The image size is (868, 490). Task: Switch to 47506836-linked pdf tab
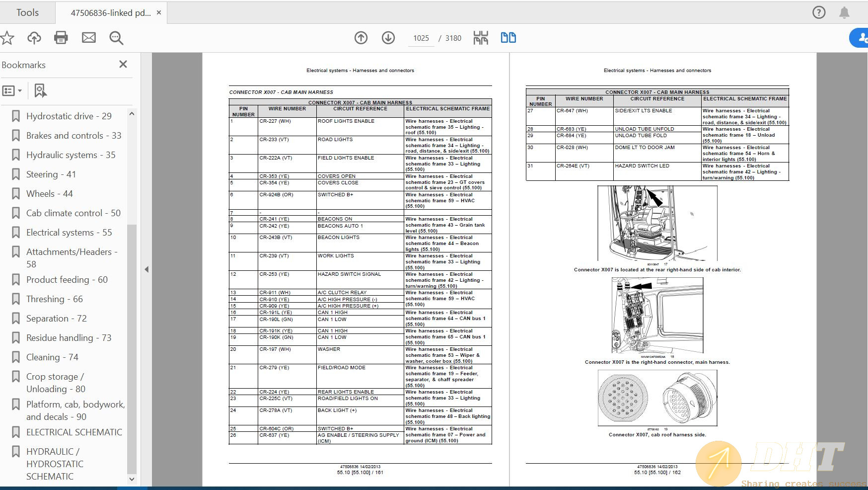click(x=111, y=13)
